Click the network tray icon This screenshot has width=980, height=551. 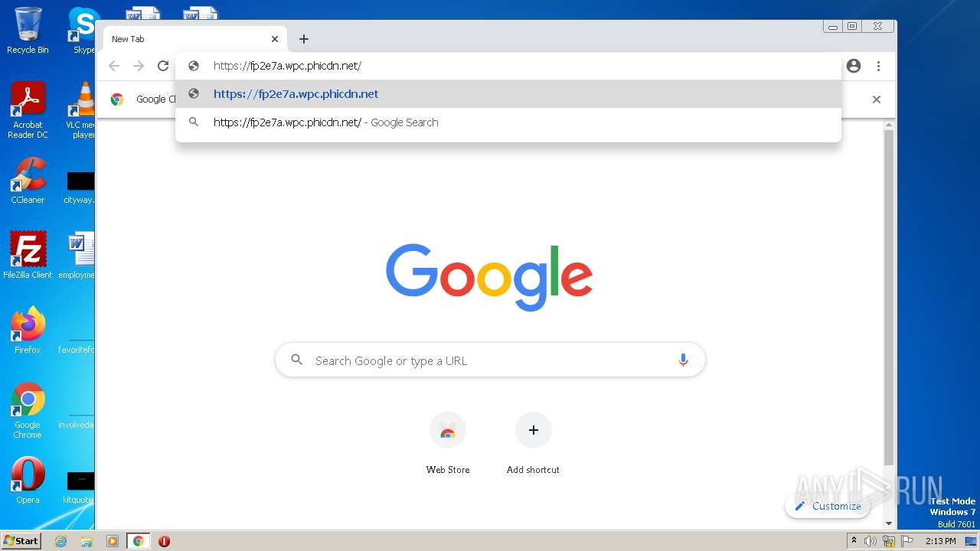tap(888, 541)
